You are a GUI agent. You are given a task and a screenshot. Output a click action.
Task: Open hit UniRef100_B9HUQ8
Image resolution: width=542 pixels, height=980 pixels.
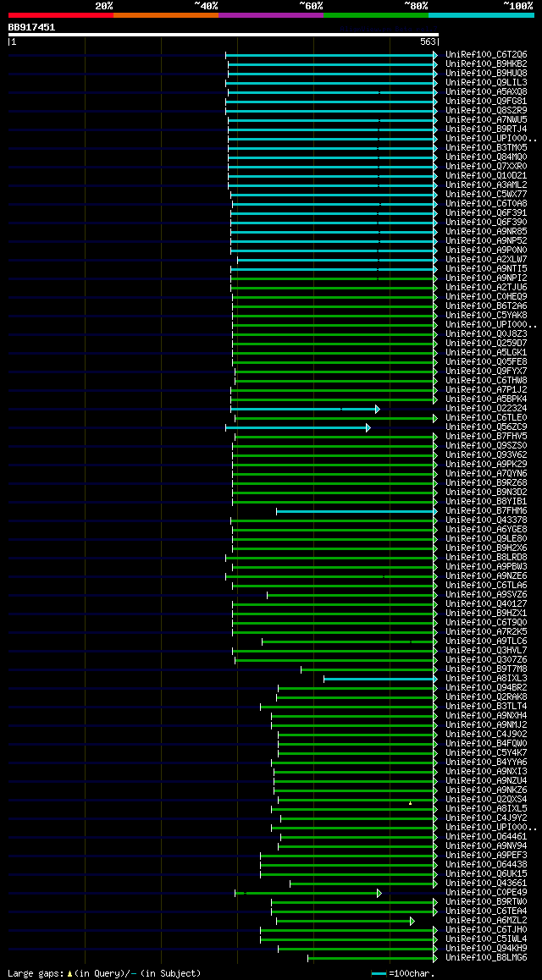(x=486, y=74)
